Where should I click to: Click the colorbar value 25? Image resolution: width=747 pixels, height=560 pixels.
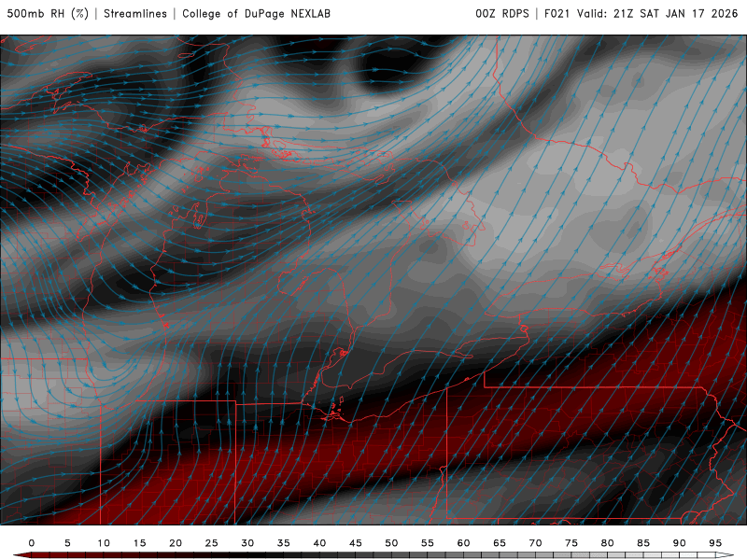click(x=212, y=543)
